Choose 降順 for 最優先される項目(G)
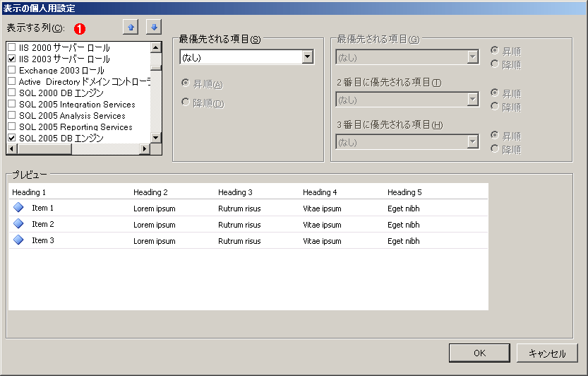Viewport: 588px width, 376px height. (x=495, y=64)
